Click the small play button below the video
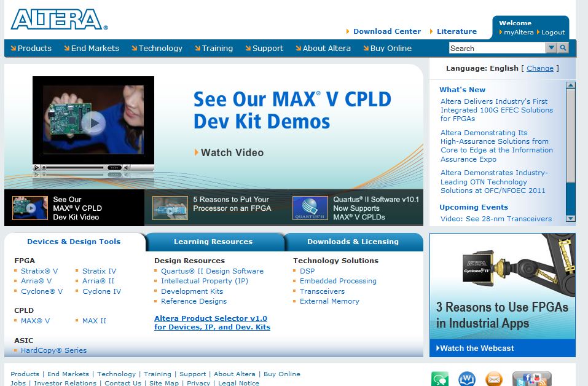Viewport: 588px width, 386px height. point(36,168)
